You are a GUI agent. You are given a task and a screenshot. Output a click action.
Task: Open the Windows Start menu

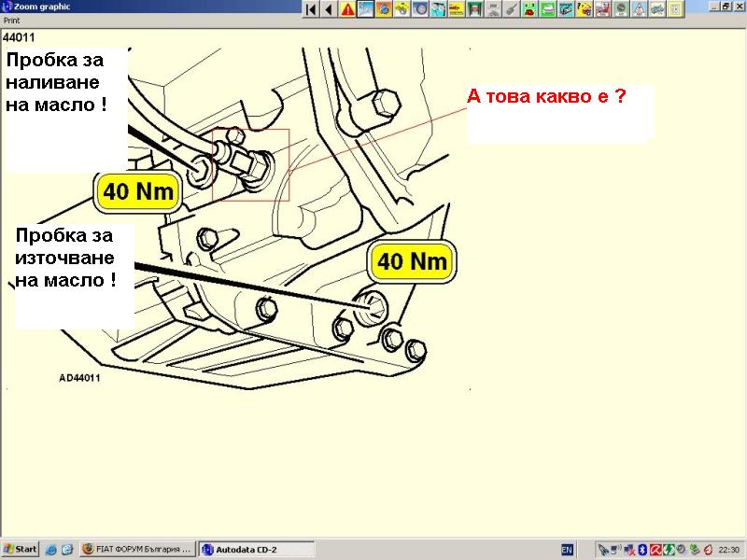(20, 550)
